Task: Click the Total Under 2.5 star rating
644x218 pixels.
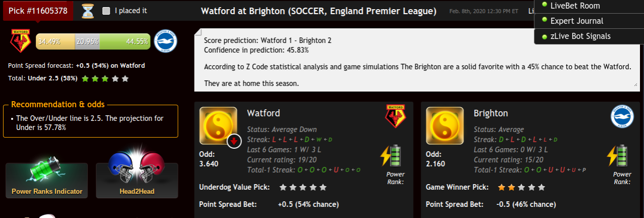Action: [105, 79]
